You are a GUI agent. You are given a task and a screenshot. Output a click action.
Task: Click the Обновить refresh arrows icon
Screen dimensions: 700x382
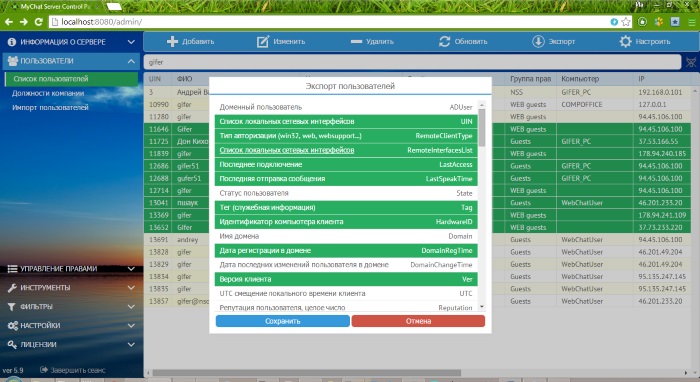click(444, 42)
